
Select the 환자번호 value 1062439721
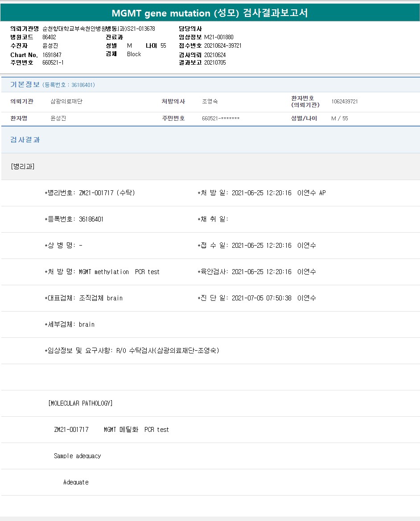point(344,102)
